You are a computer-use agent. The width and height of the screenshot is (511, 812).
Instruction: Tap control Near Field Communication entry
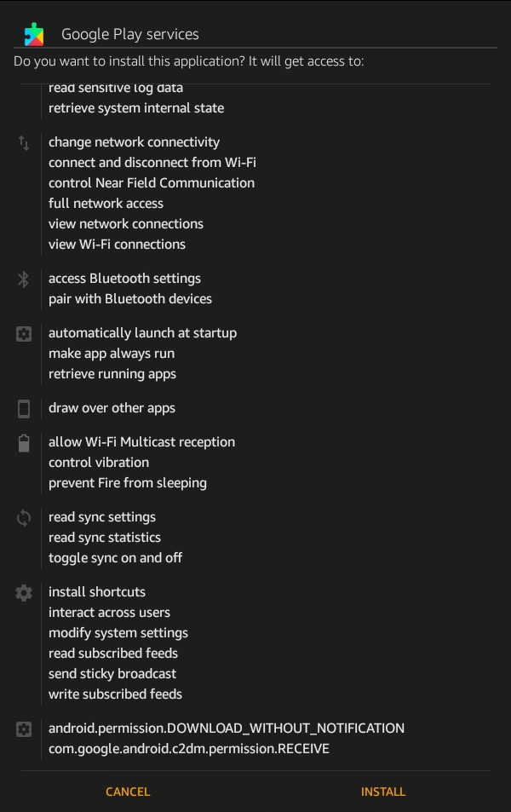151,183
